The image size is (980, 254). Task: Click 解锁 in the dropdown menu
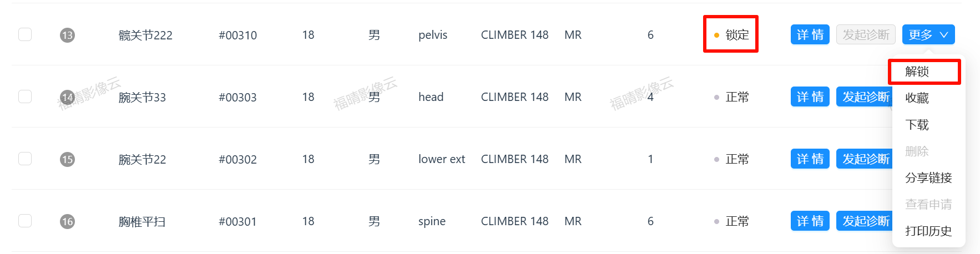coord(917,72)
